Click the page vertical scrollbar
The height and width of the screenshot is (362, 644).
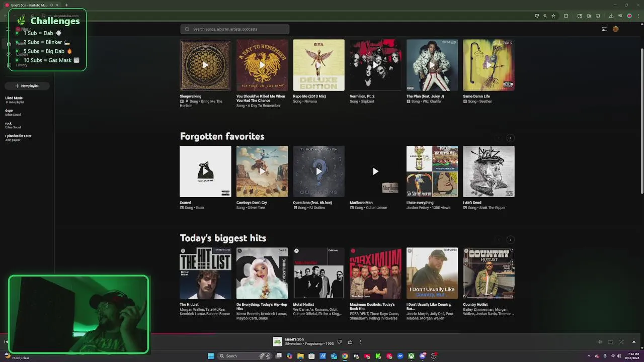[x=641, y=121]
